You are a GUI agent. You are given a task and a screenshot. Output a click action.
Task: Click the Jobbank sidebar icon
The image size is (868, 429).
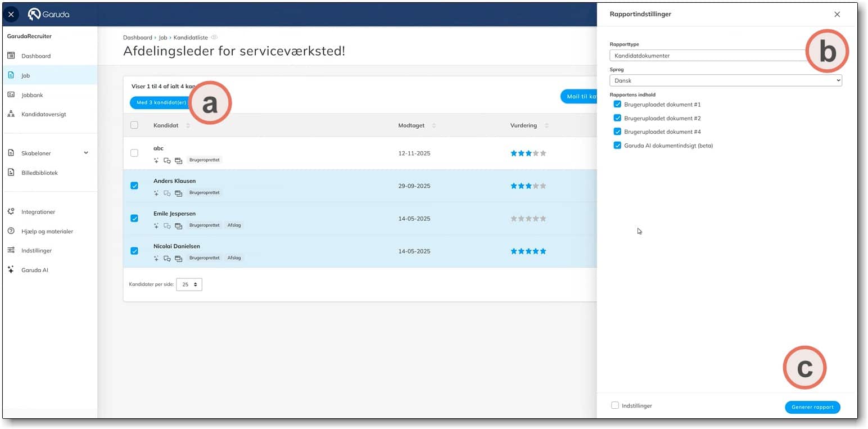[x=11, y=94]
